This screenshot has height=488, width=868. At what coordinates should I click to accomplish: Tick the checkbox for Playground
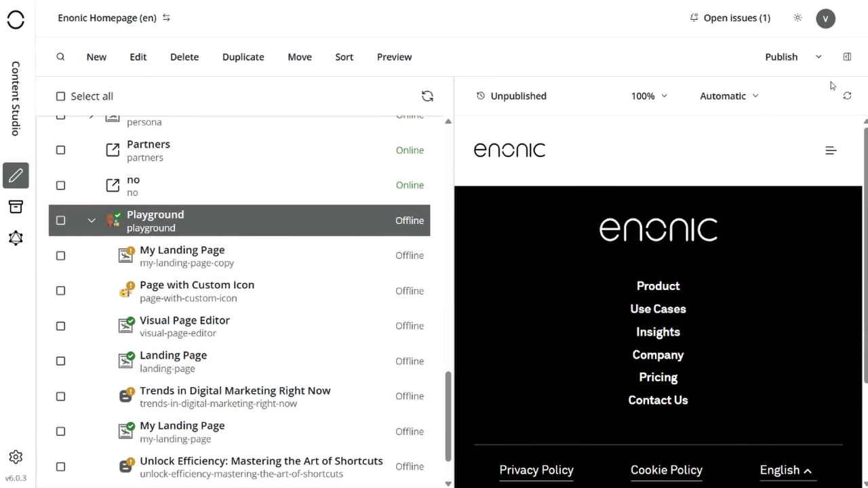point(60,220)
